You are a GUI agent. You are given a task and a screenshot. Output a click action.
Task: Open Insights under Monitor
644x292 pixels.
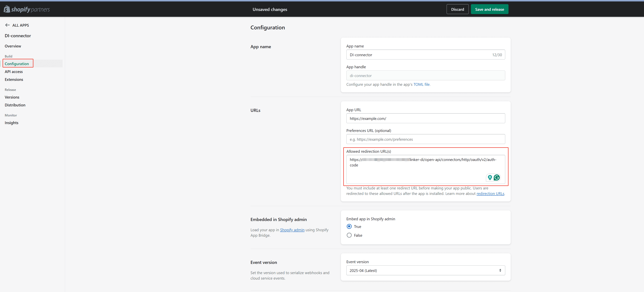tap(12, 123)
